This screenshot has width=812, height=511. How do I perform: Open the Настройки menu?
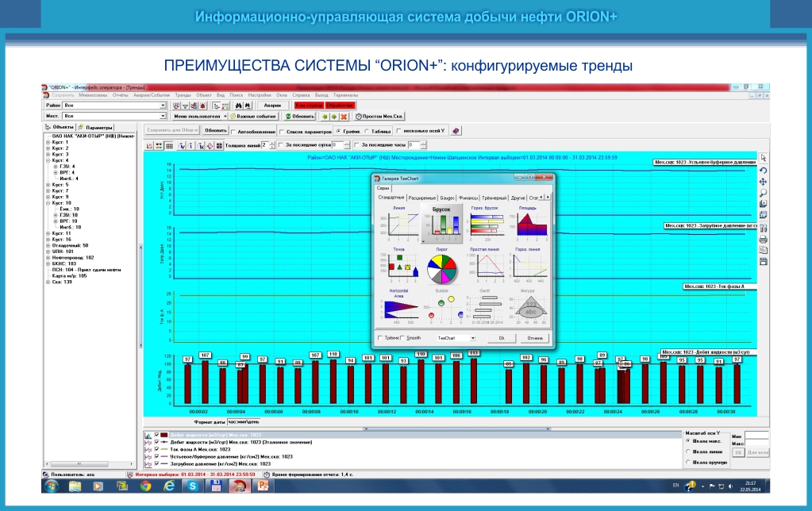(x=260, y=95)
